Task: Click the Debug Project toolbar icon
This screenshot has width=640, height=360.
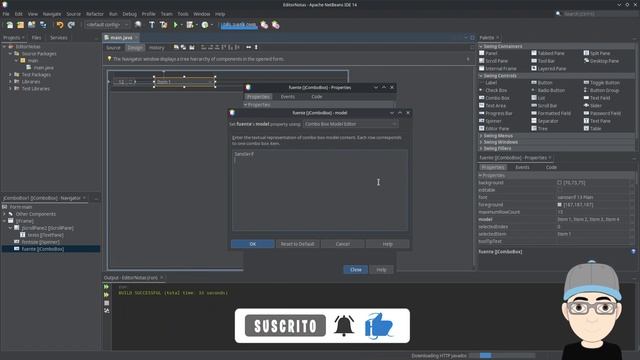Action: 190,25
